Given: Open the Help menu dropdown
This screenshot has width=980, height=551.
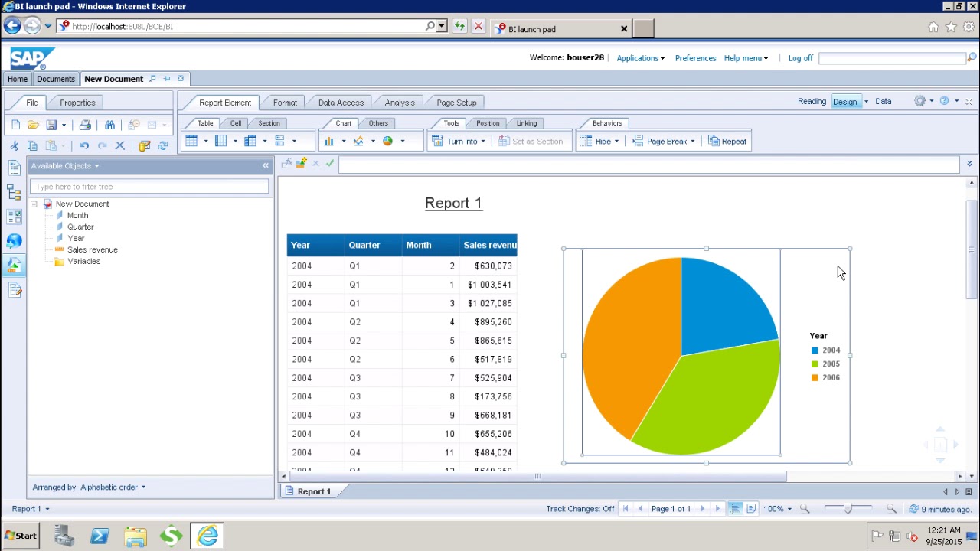Looking at the screenshot, I should [746, 58].
